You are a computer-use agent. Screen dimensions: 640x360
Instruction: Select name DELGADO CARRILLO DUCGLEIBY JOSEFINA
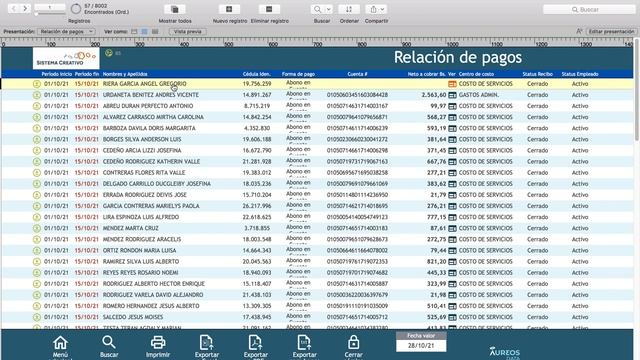pos(157,184)
